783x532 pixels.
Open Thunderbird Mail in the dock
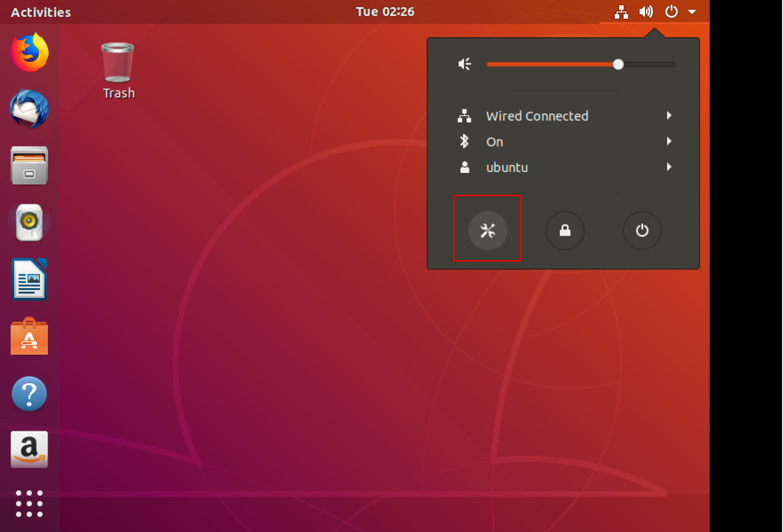29,109
